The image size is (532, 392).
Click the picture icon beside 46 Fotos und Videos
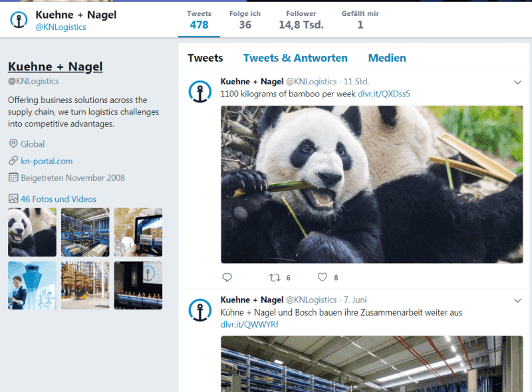click(13, 199)
